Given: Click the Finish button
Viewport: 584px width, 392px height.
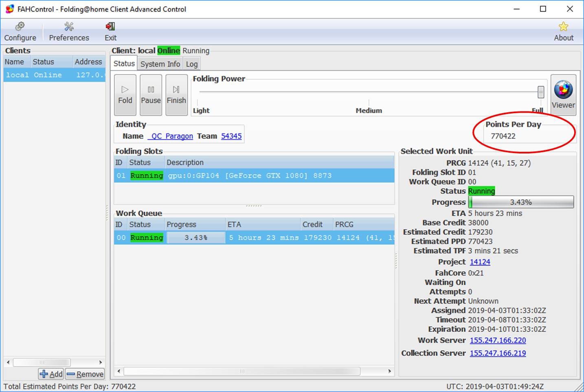Looking at the screenshot, I should tap(176, 95).
